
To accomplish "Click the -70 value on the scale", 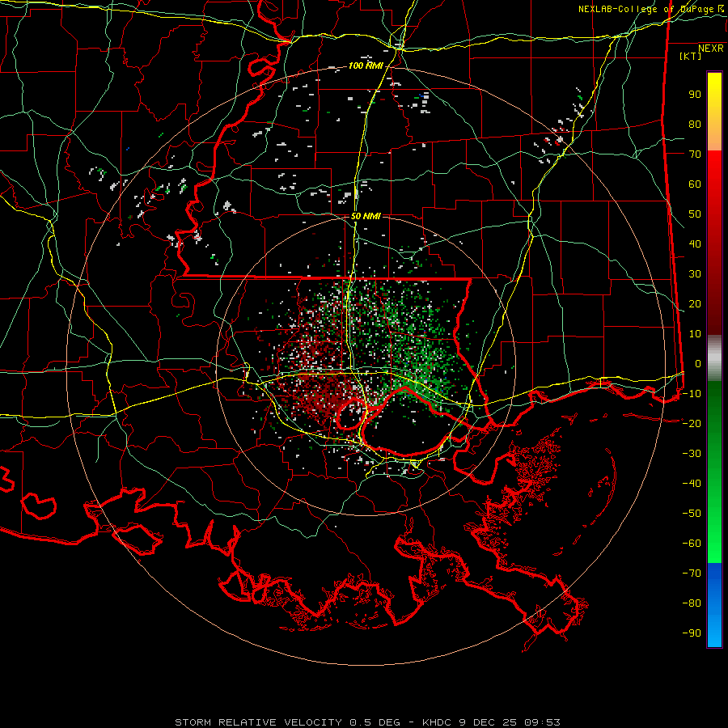I will [692, 574].
